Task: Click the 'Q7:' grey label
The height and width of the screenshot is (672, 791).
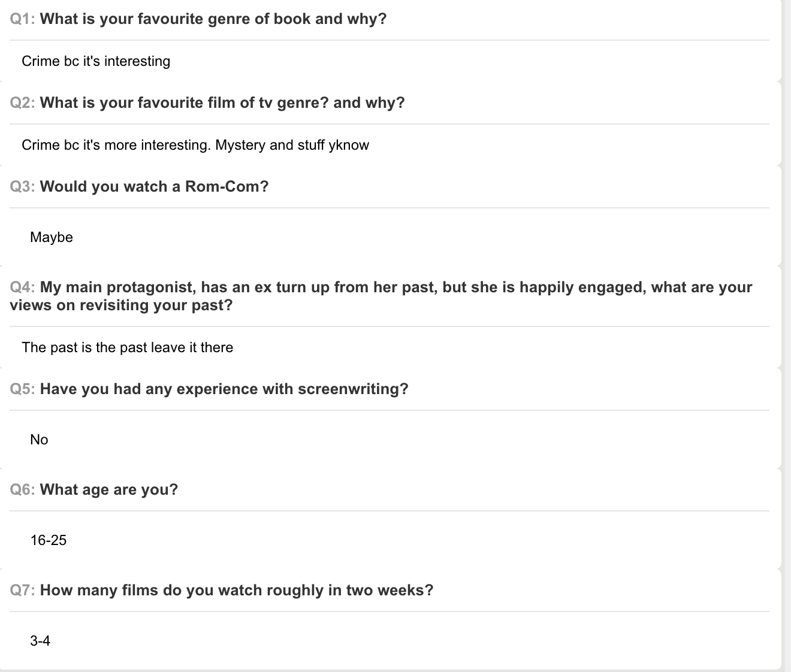Action: pos(23,591)
